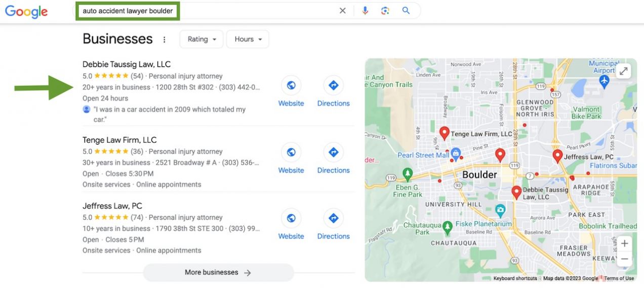Open the Rating filter dropdown
The width and height of the screenshot is (644, 288).
202,39
